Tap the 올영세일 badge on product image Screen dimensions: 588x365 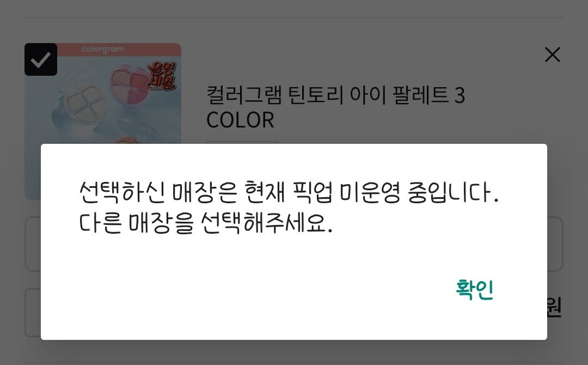click(x=162, y=76)
